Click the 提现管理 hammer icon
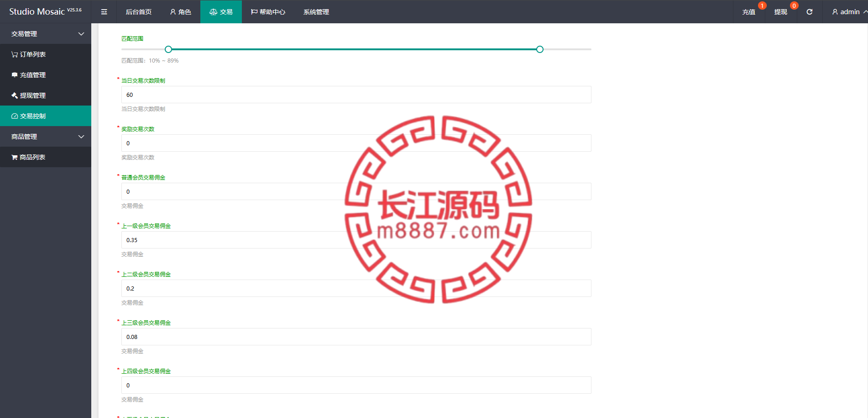Image resolution: width=868 pixels, height=418 pixels. [15, 95]
